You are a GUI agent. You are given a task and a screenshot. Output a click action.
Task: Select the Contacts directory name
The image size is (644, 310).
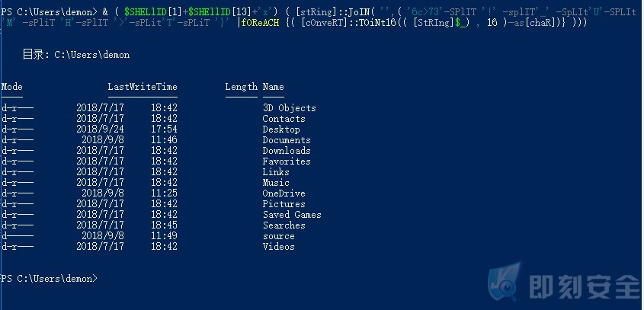[x=284, y=119]
